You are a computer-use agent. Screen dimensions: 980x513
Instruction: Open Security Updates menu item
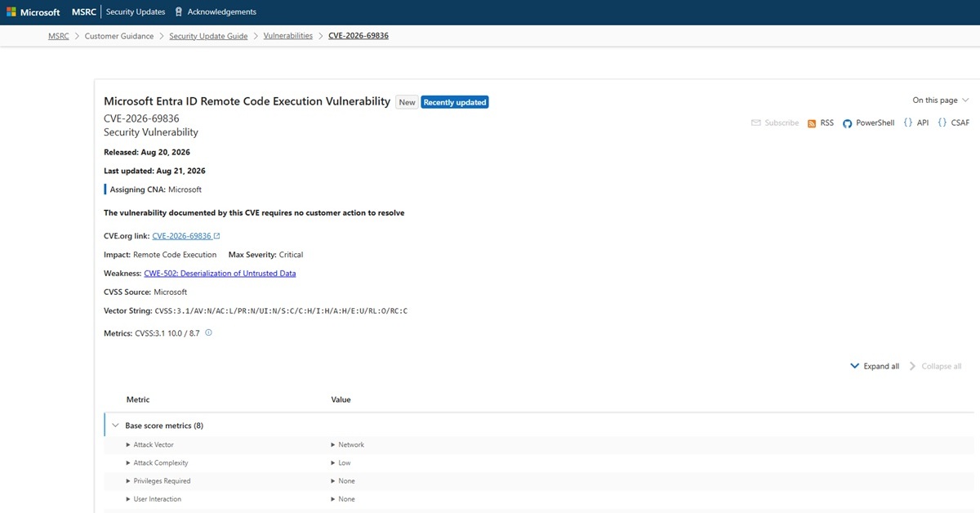pos(136,12)
